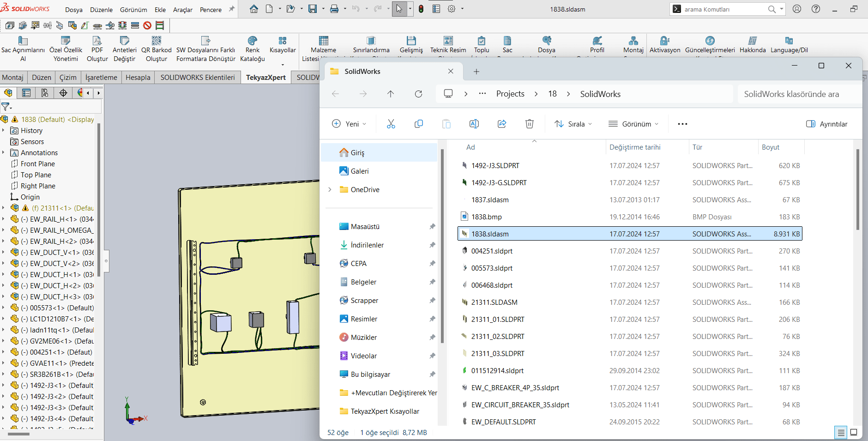The width and height of the screenshot is (868, 441).
Task: Open ConfigurationManager tab icon
Action: (x=45, y=93)
